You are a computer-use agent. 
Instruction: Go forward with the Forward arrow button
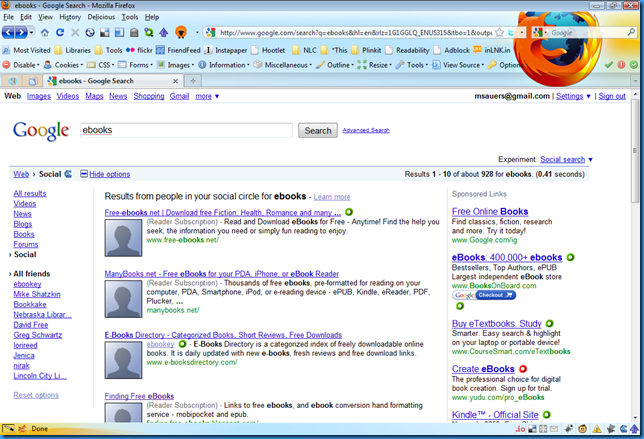[x=21, y=32]
